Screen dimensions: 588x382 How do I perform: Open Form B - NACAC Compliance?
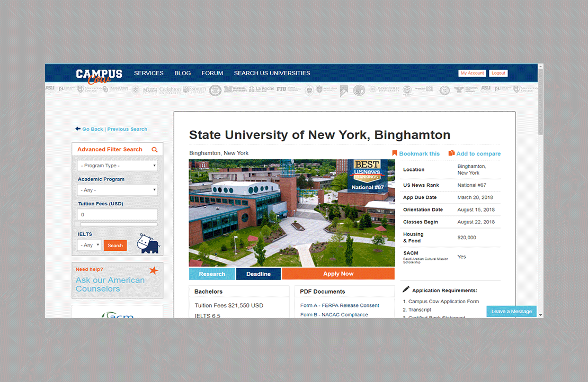[x=334, y=315]
